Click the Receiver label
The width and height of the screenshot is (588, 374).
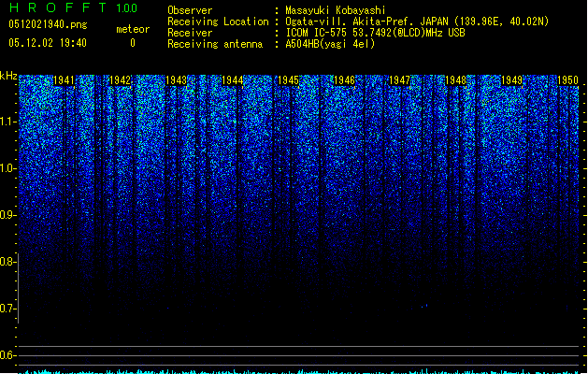tap(190, 33)
